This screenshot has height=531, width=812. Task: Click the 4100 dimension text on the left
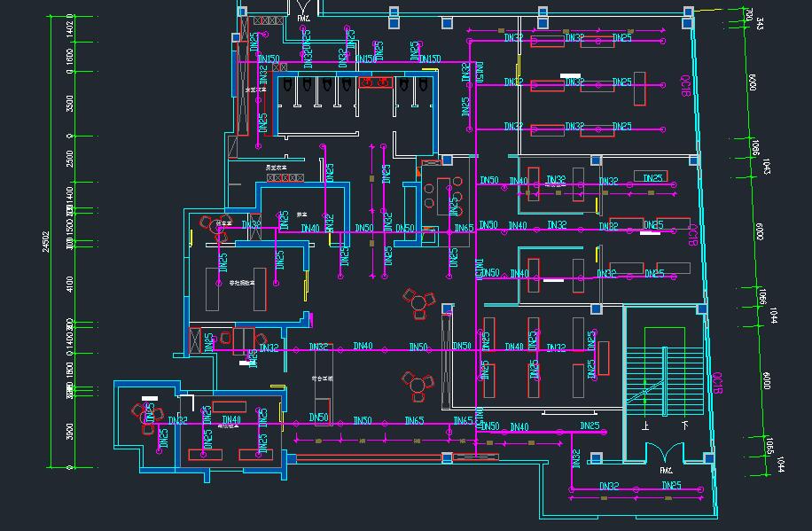point(70,284)
